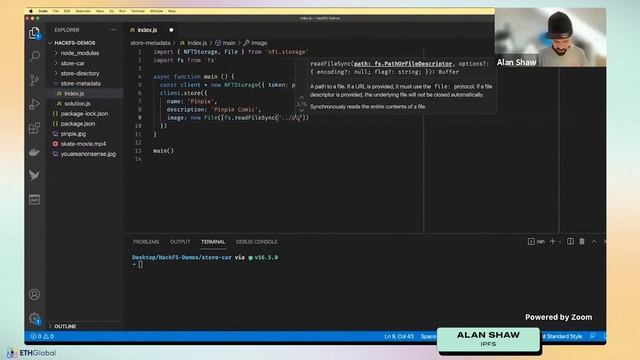Click Ln 9, Col 43 cursor position
Viewport: 640px width, 360px height.
coord(399,336)
